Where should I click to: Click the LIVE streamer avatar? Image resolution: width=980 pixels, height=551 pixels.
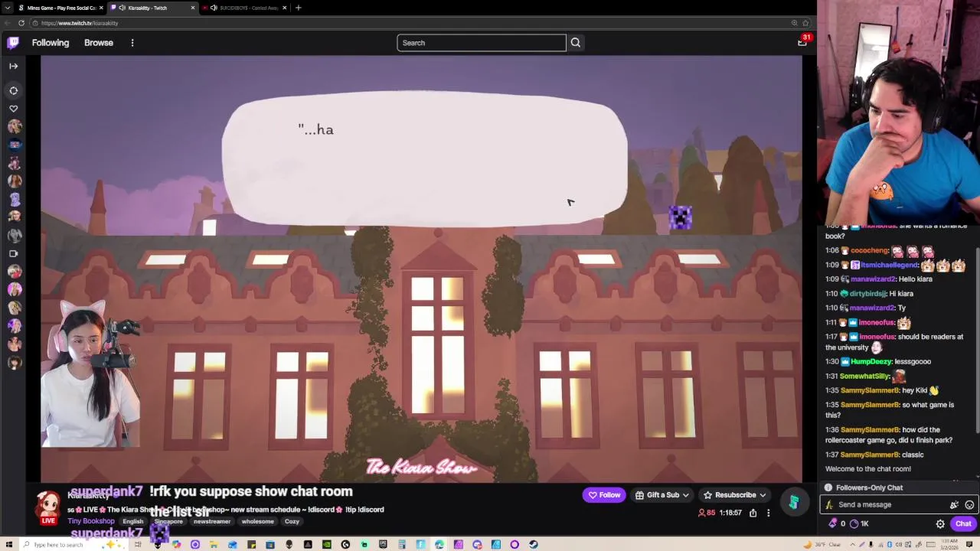tap(48, 507)
